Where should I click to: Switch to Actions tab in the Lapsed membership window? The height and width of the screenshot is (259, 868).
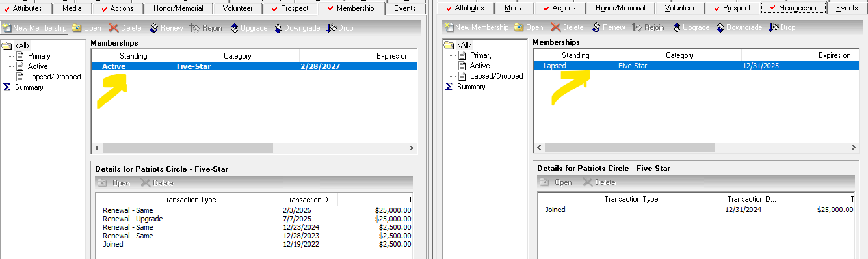560,8
